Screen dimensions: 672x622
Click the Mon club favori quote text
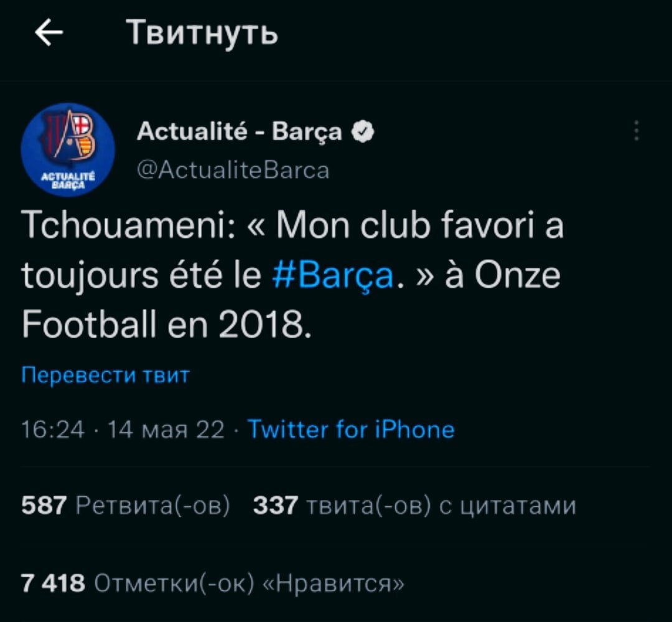point(406,225)
